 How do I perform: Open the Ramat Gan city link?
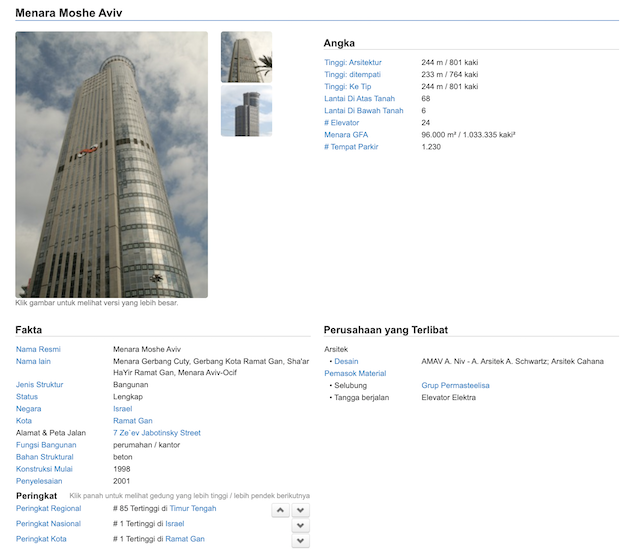click(132, 421)
